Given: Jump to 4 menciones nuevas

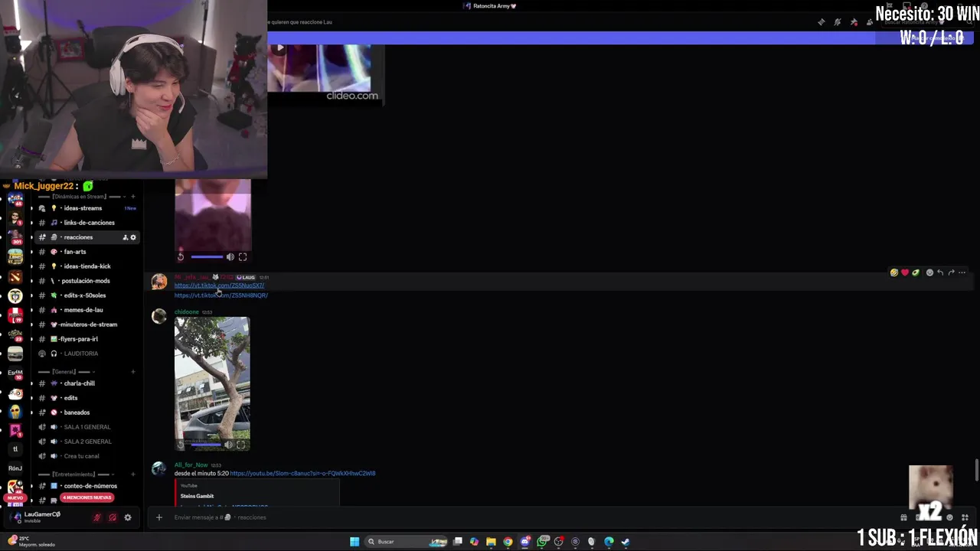Looking at the screenshot, I should pyautogui.click(x=87, y=497).
